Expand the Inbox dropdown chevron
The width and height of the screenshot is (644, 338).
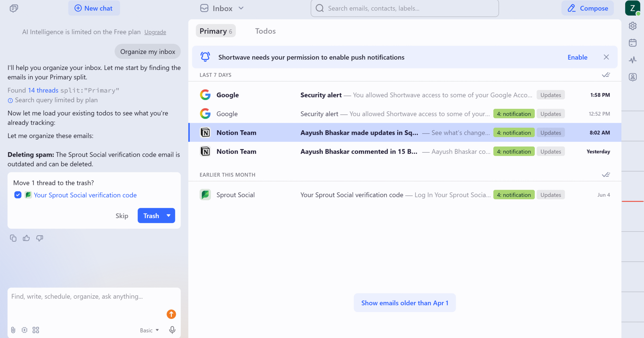click(x=241, y=8)
